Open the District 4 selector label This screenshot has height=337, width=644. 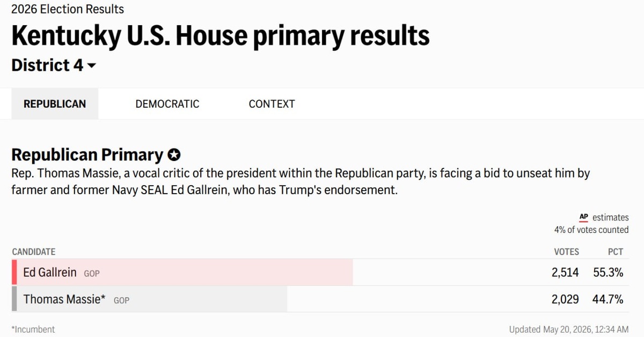click(x=47, y=65)
